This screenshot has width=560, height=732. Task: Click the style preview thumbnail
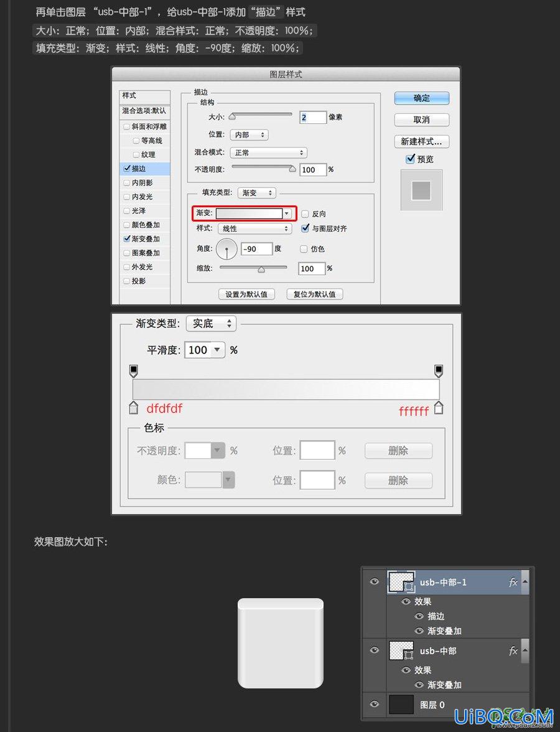(421, 190)
